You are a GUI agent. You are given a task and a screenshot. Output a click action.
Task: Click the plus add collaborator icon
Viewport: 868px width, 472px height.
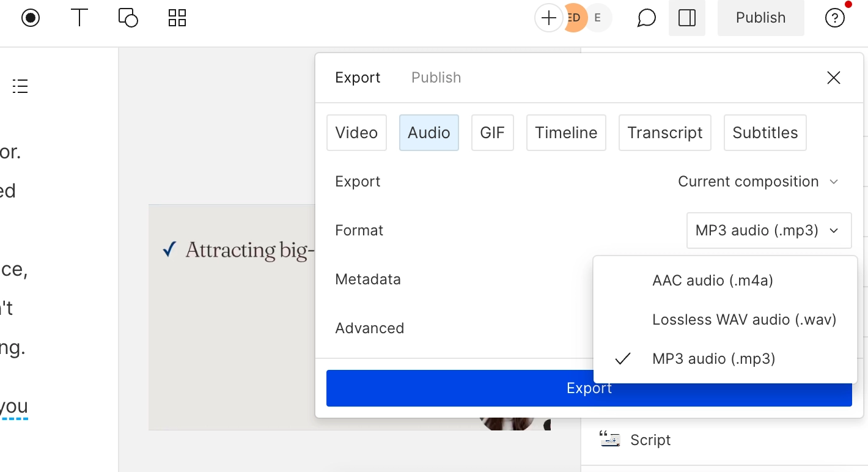pyautogui.click(x=548, y=18)
